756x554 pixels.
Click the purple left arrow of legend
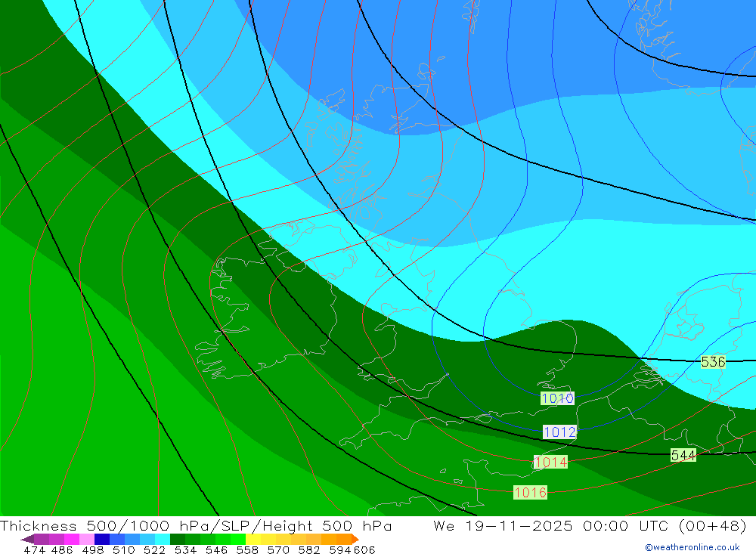coord(27,539)
